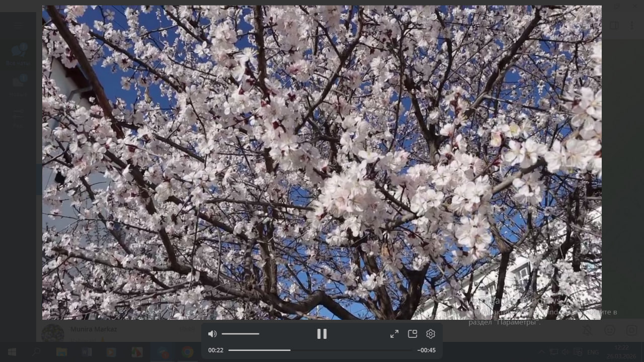Mute the video with speaker icon

212,334
